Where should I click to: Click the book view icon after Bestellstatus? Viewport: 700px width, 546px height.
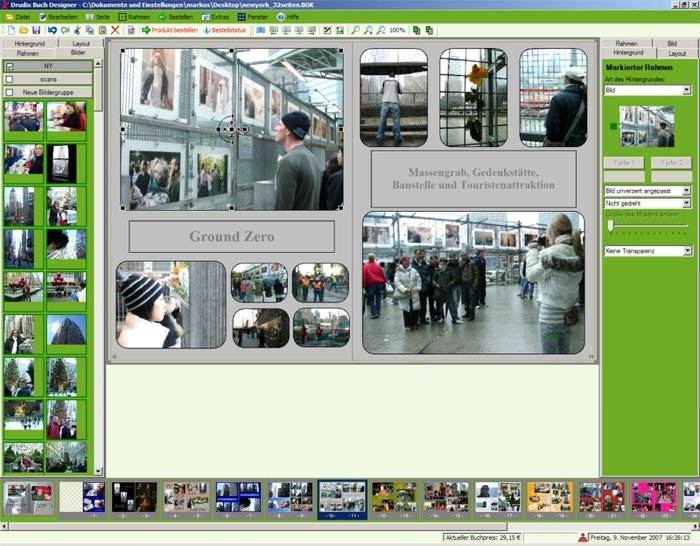260,30
